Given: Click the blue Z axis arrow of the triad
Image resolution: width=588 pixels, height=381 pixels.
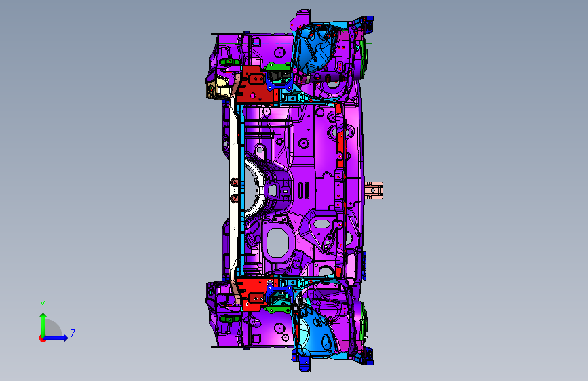Looking at the screenshot, I should tap(56, 338).
